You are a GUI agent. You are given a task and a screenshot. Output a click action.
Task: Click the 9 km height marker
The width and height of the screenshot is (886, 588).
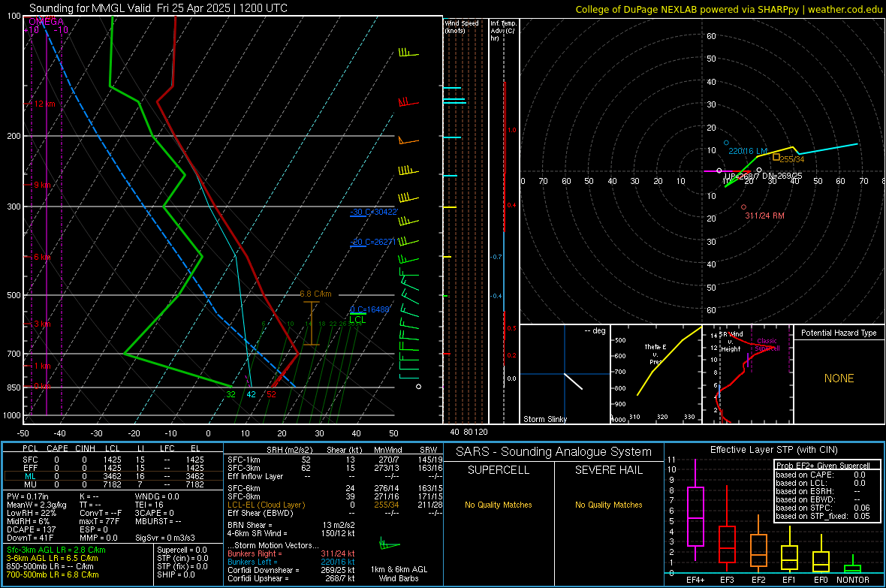(x=42, y=185)
